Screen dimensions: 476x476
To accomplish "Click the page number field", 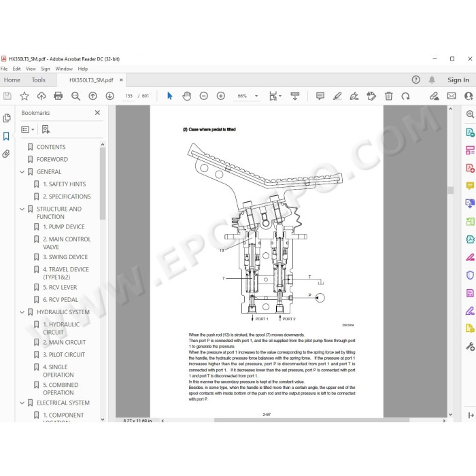I will tap(129, 96).
